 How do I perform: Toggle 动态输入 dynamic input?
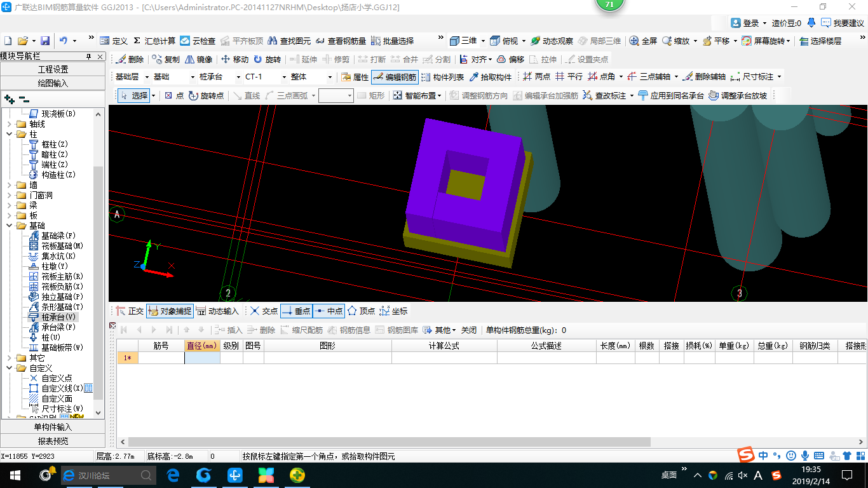(217, 311)
